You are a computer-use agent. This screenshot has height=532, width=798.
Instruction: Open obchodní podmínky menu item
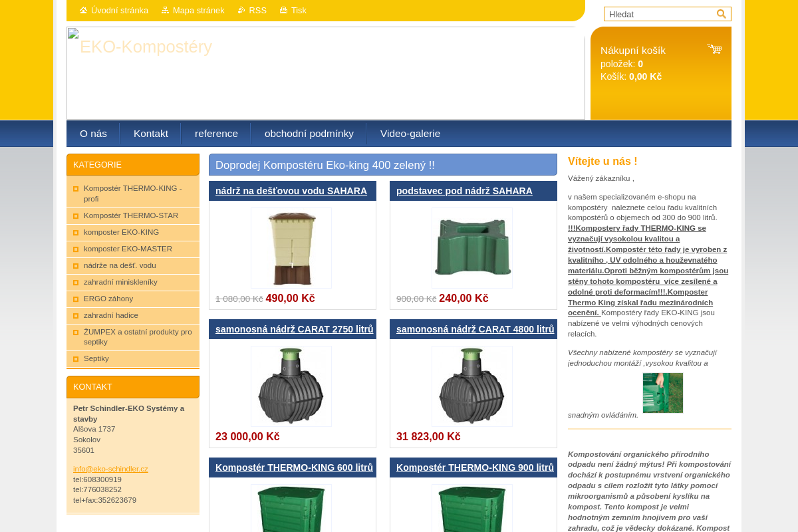[309, 134]
